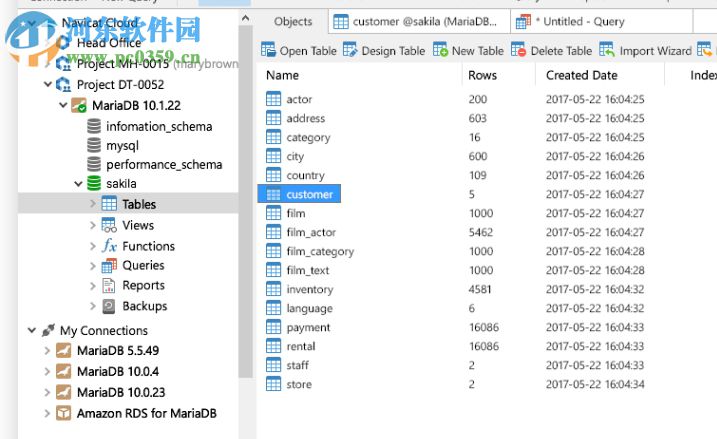Select the highlighted customer table name
717x439 pixels.
tap(310, 194)
